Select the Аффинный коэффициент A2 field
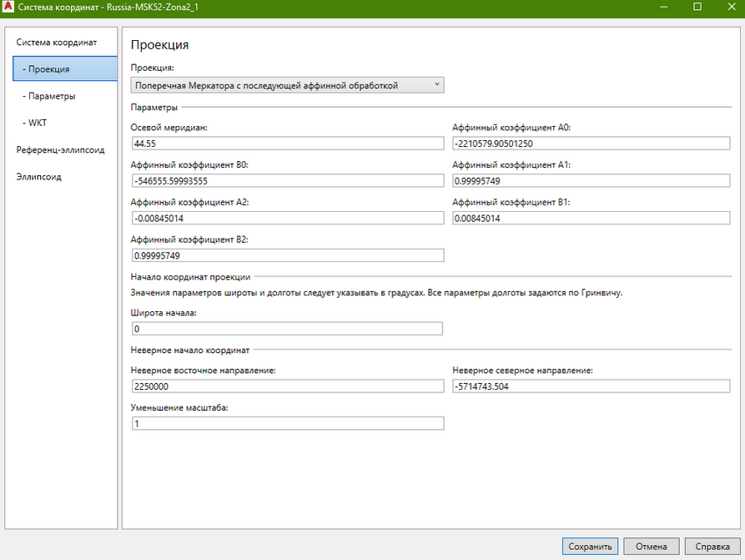 pos(287,219)
